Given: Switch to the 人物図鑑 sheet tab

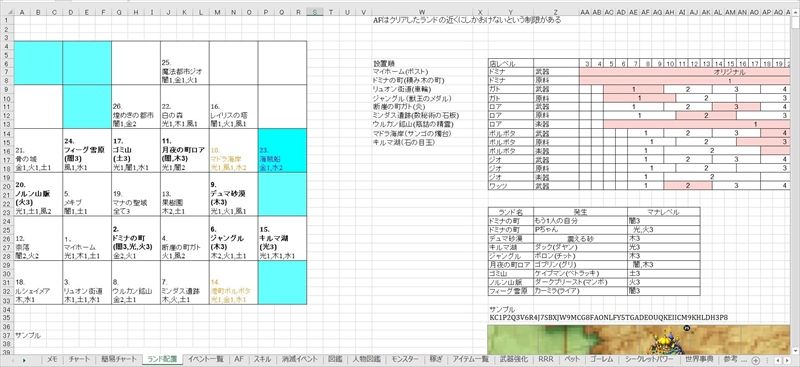Looking at the screenshot, I should [366, 359].
